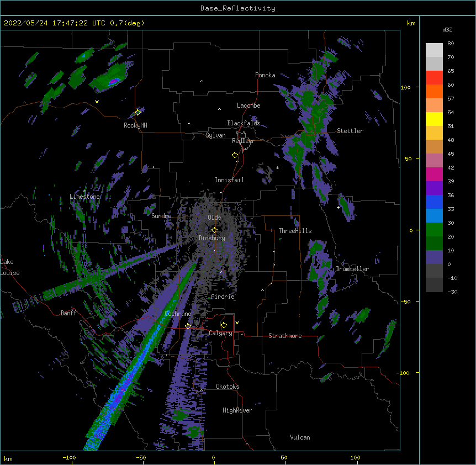Click the Base_Reflectivity title
This screenshot has width=476, height=465.
[x=238, y=8]
